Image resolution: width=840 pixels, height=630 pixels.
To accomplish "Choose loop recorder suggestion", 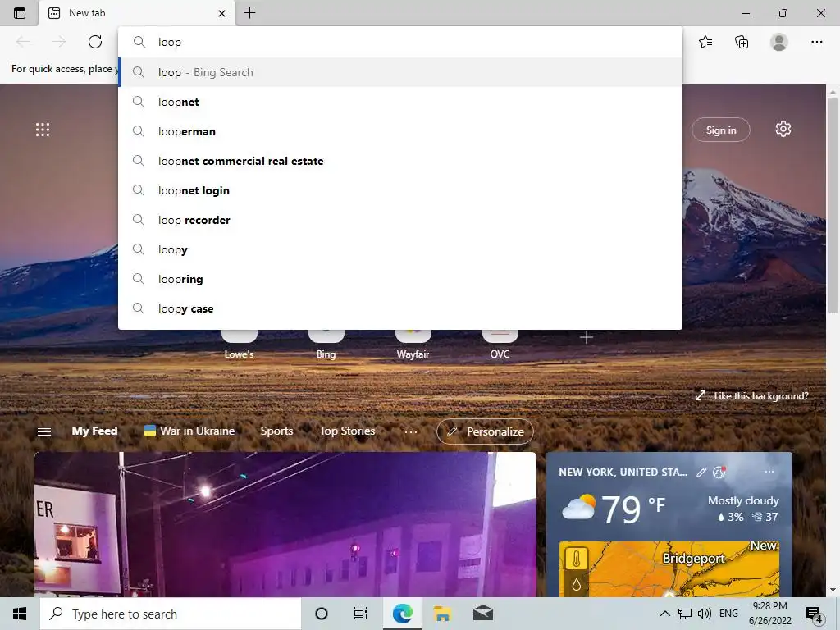I will [x=400, y=220].
